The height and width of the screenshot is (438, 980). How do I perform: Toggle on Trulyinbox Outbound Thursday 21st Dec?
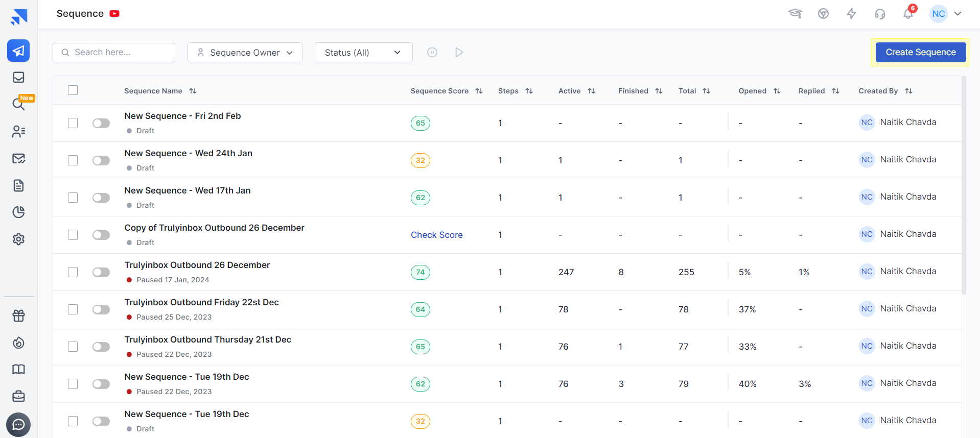101,347
